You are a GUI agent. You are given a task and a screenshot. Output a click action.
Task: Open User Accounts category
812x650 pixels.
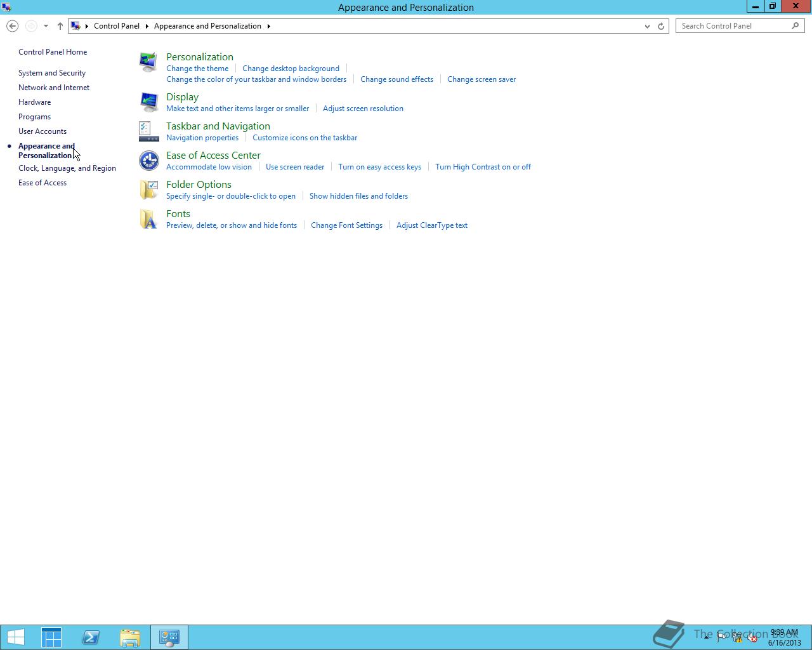(x=43, y=131)
